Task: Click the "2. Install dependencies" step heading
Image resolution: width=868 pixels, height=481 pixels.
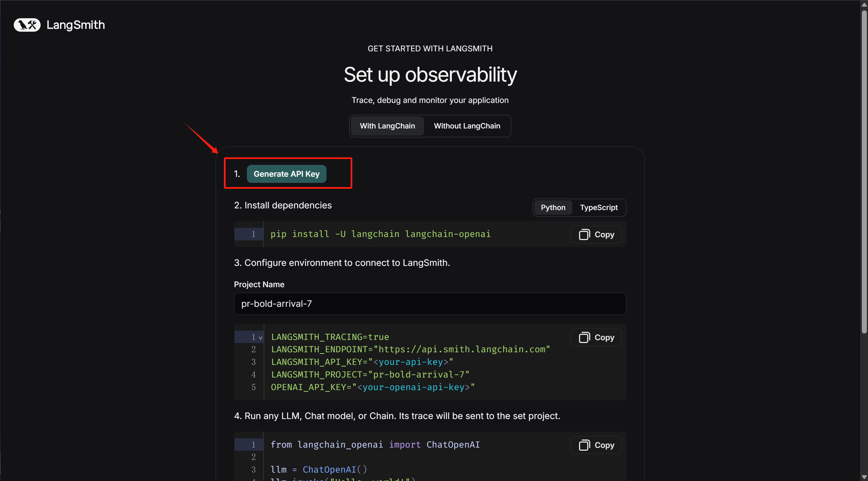Action: [283, 205]
